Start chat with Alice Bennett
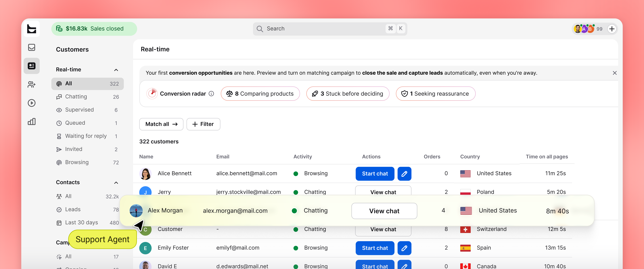This screenshot has height=269, width=644. (375, 174)
